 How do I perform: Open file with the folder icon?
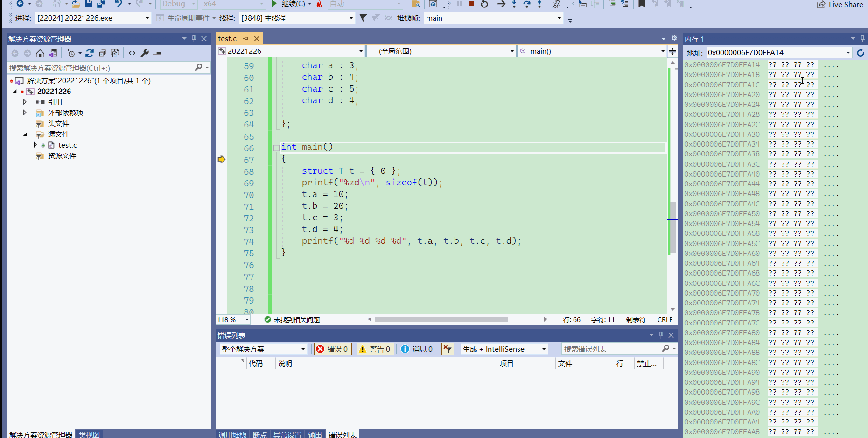pos(76,4)
